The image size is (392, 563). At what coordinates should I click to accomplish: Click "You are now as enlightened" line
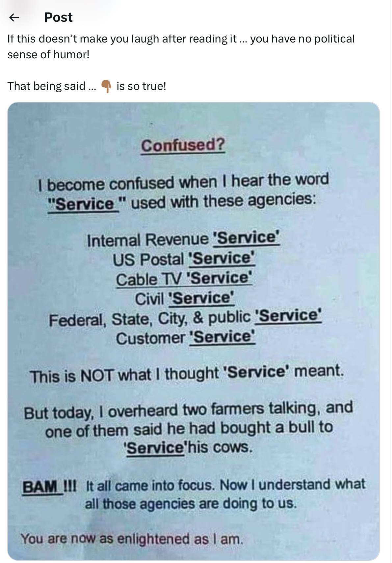tap(132, 539)
